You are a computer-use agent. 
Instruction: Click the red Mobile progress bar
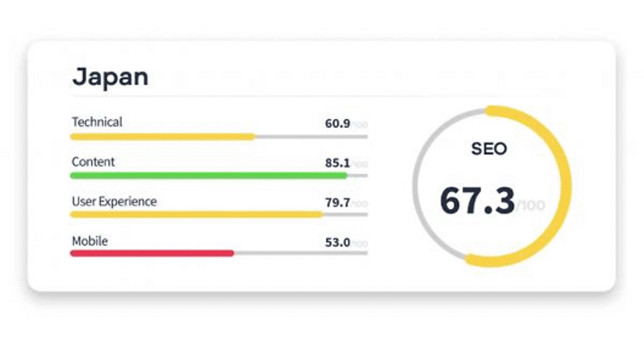pos(152,253)
